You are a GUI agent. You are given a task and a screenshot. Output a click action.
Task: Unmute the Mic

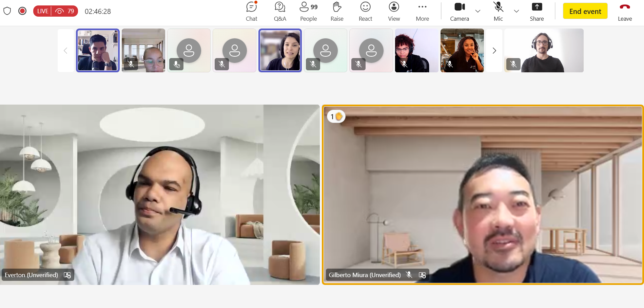[x=498, y=11]
